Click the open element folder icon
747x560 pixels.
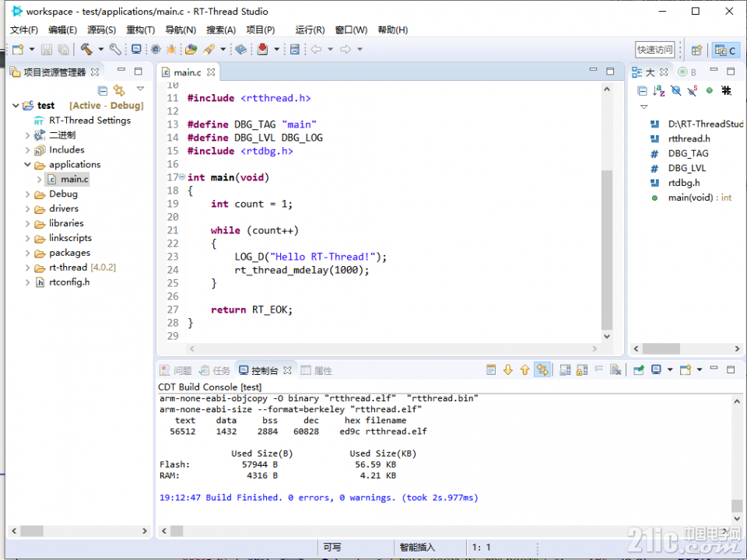point(191,49)
